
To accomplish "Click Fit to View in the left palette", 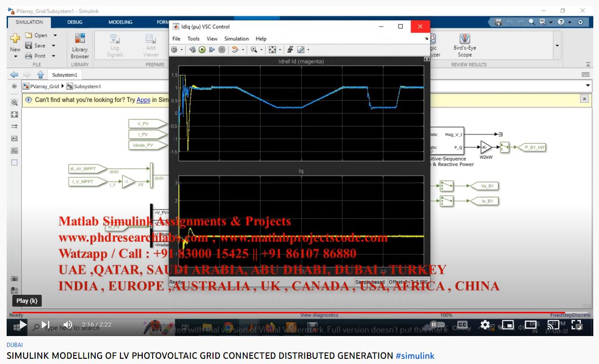I will pos(14,114).
